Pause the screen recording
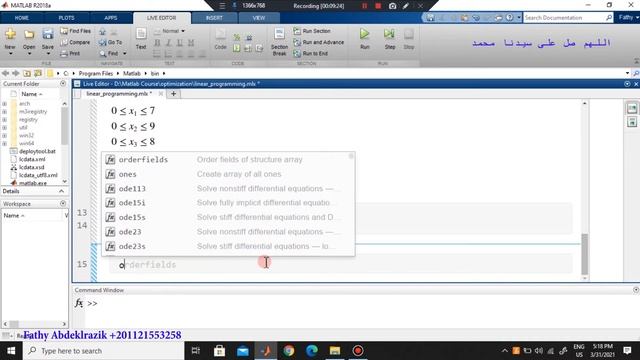The height and width of the screenshot is (360, 640). [364, 6]
